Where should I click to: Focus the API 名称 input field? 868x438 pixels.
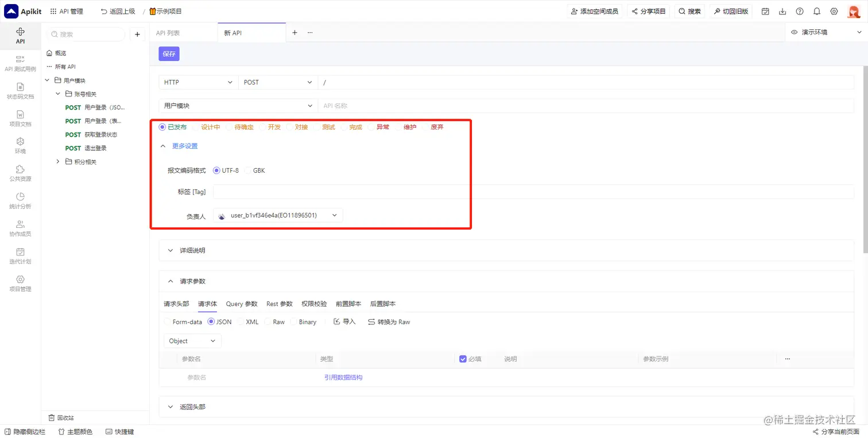click(x=586, y=106)
